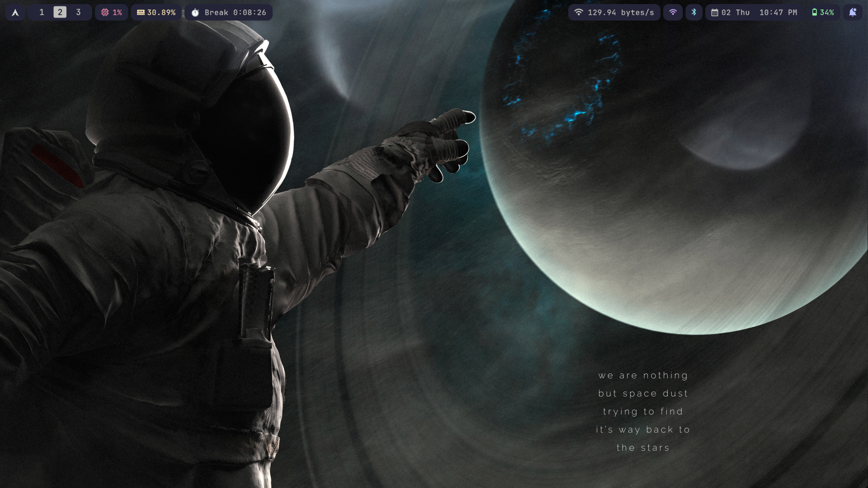Switch to workspace 3
868x488 pixels.
pyautogui.click(x=78, y=12)
